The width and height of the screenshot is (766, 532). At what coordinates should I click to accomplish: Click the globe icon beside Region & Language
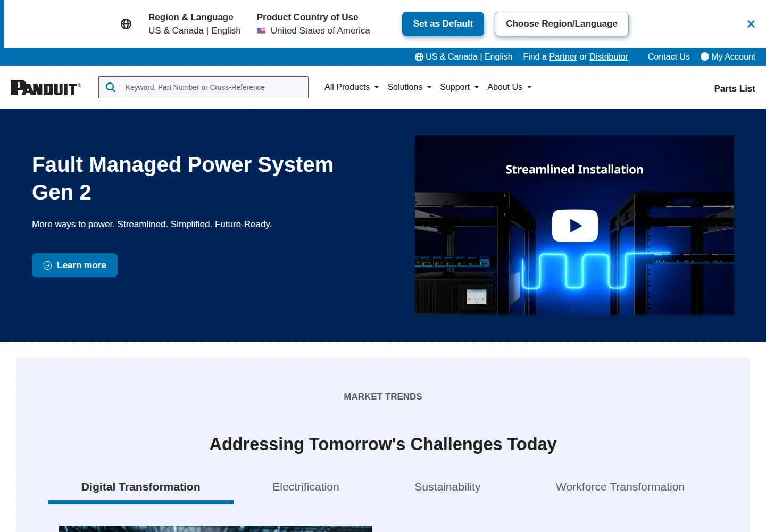click(126, 24)
